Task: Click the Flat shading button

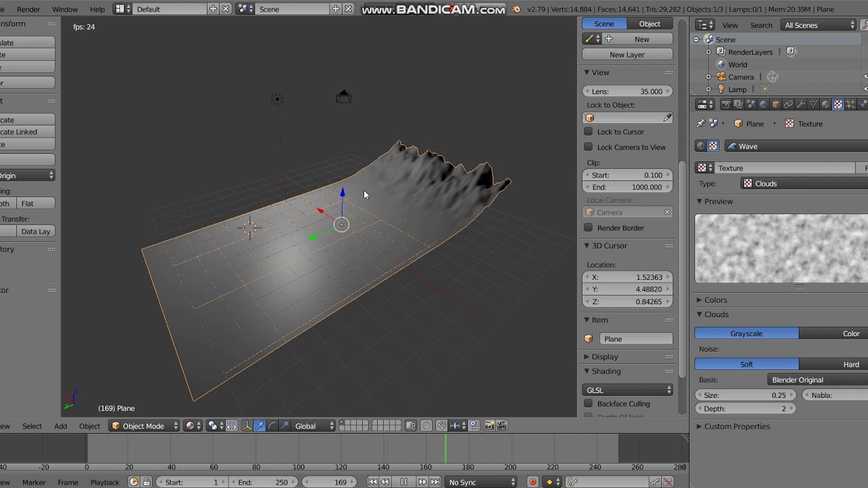Action: [36, 203]
